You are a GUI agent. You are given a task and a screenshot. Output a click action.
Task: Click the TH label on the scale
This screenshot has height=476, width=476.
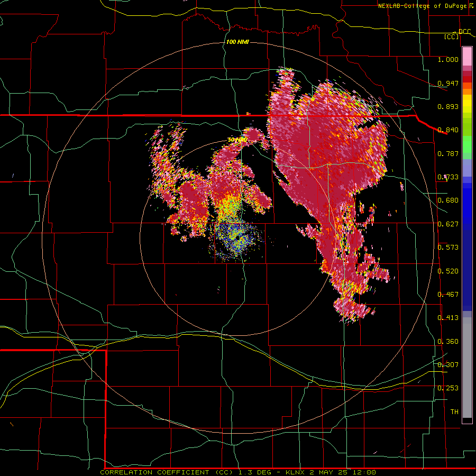click(454, 412)
